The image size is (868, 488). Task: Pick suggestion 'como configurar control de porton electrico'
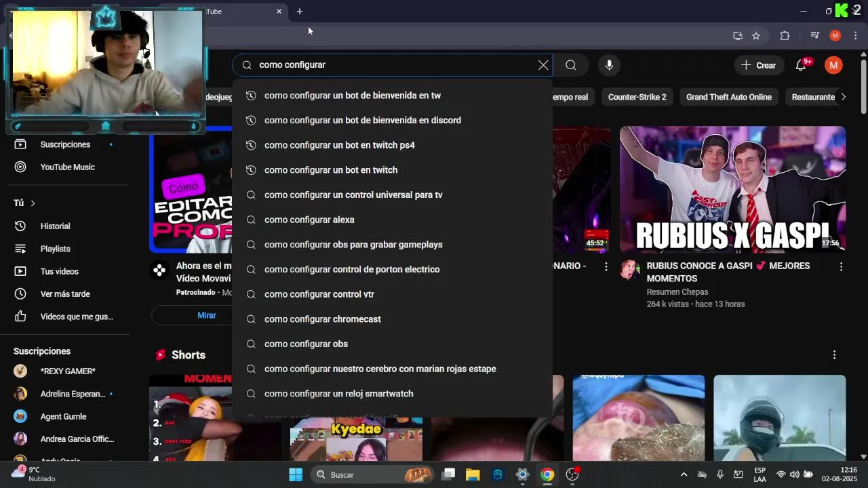click(392, 270)
